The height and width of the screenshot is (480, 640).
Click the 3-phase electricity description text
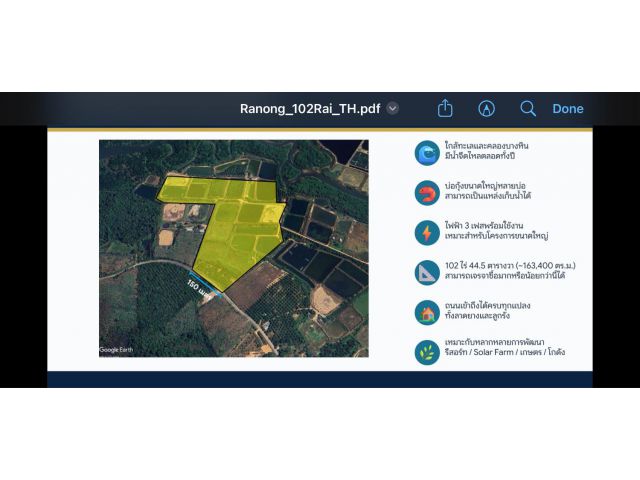(496, 231)
